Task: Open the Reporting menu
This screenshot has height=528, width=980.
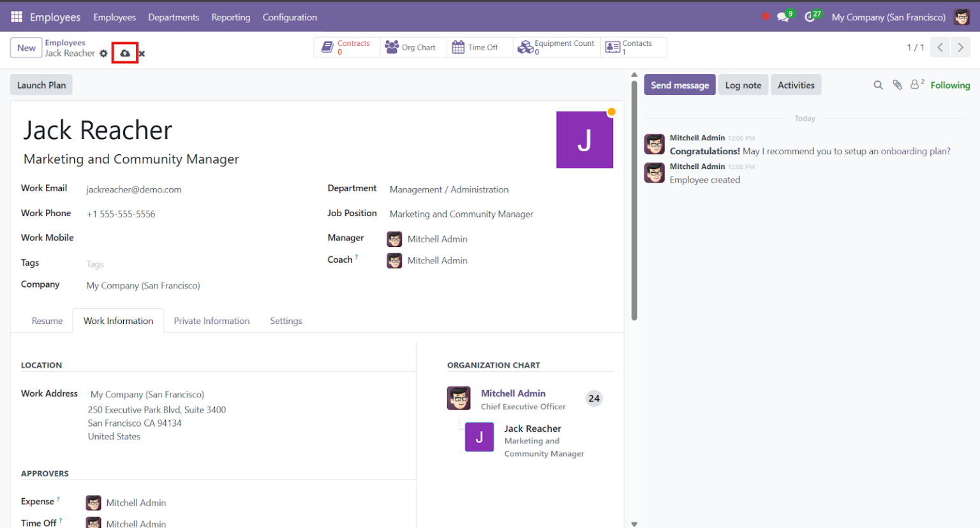Action: click(230, 17)
